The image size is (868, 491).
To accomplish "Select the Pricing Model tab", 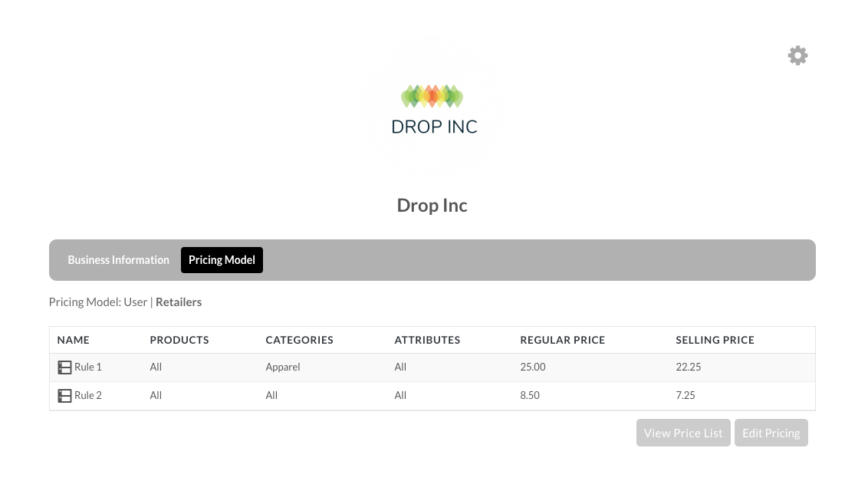I will point(222,260).
